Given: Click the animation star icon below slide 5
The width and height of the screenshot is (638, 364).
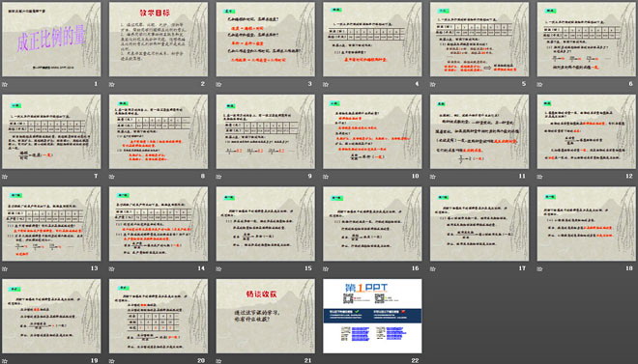Looking at the screenshot, I should [433, 85].
